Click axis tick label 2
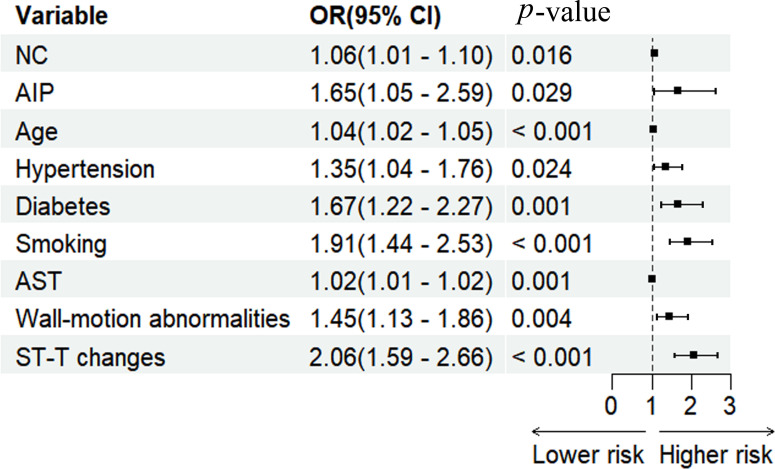 (690, 406)
